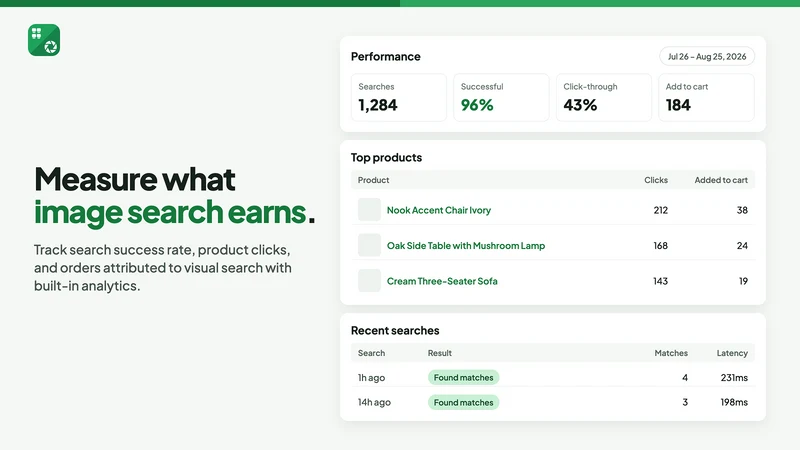Click the green app logo icon
Viewport: 800px width, 450px height.
44,40
